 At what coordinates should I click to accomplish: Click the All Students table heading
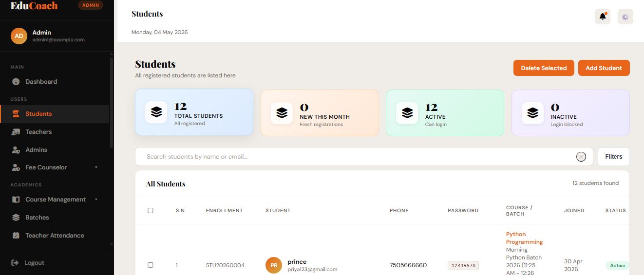click(166, 184)
